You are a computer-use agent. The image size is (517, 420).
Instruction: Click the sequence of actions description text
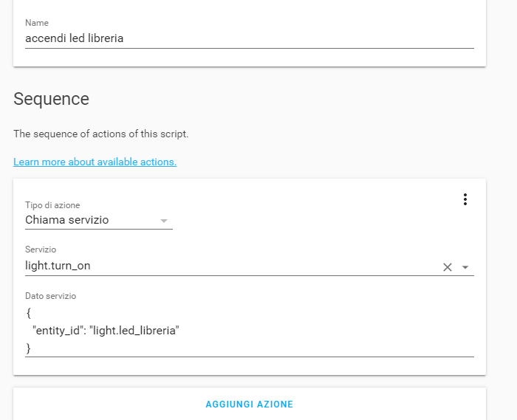[x=101, y=134]
